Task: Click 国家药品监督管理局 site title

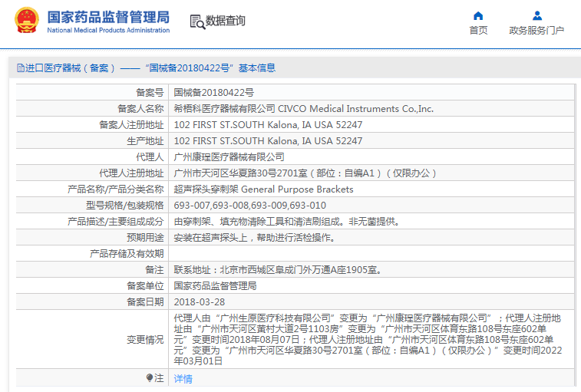Action: (x=108, y=17)
